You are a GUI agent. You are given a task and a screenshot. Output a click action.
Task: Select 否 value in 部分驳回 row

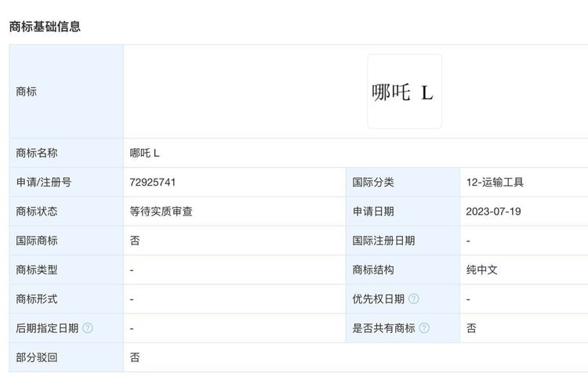coord(135,357)
